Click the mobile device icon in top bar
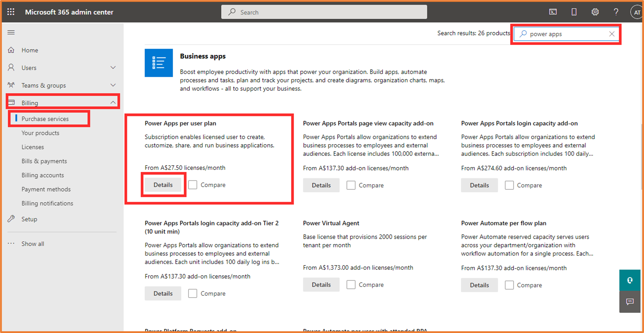This screenshot has height=333, width=644. pyautogui.click(x=574, y=12)
